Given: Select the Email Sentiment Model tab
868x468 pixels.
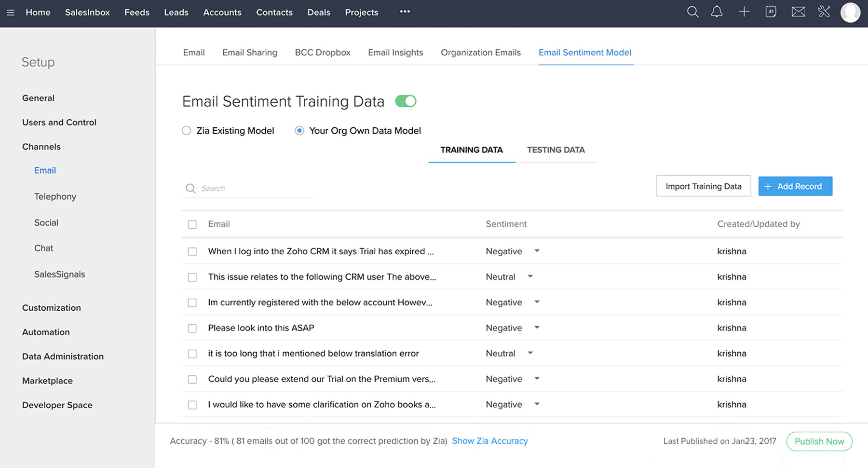Looking at the screenshot, I should [585, 53].
